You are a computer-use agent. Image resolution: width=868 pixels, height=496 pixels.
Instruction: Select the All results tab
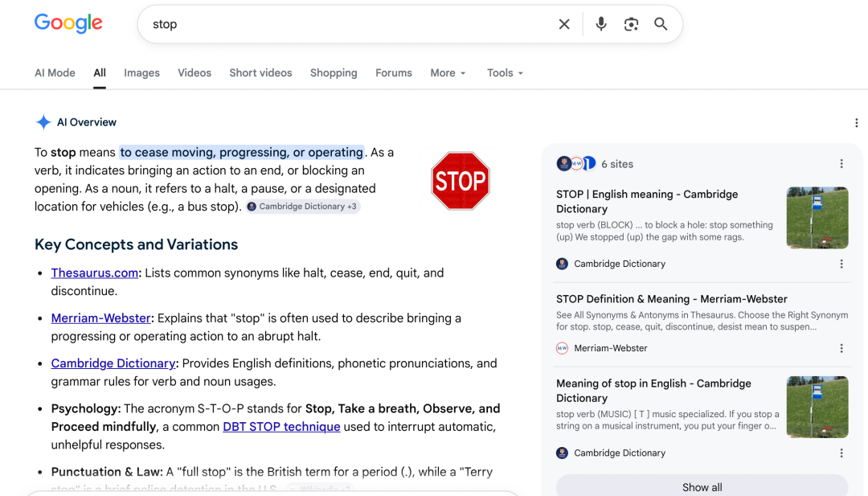click(100, 73)
